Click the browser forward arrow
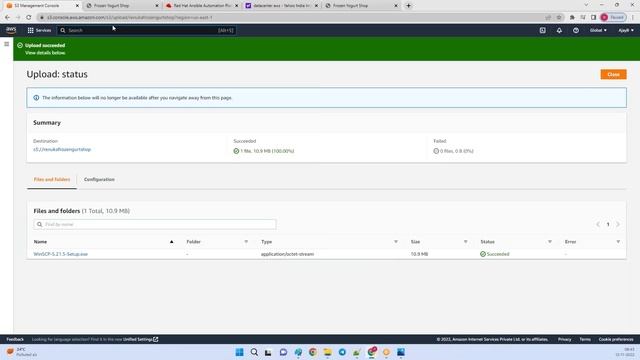Screen dimensions: 640x360 click(18, 18)
